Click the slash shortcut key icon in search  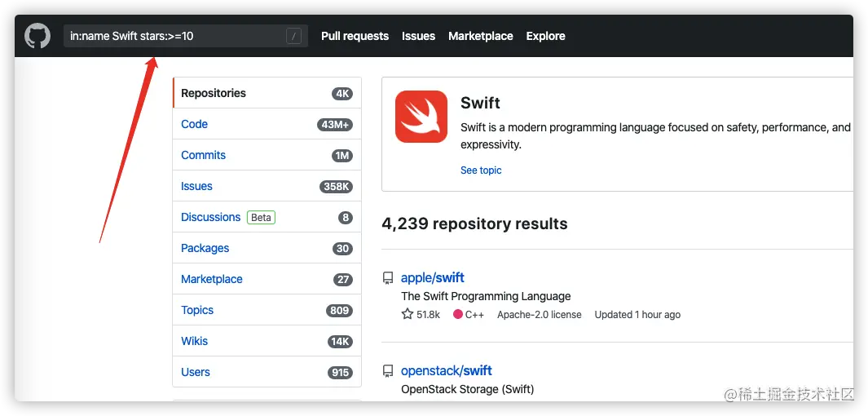click(x=294, y=37)
